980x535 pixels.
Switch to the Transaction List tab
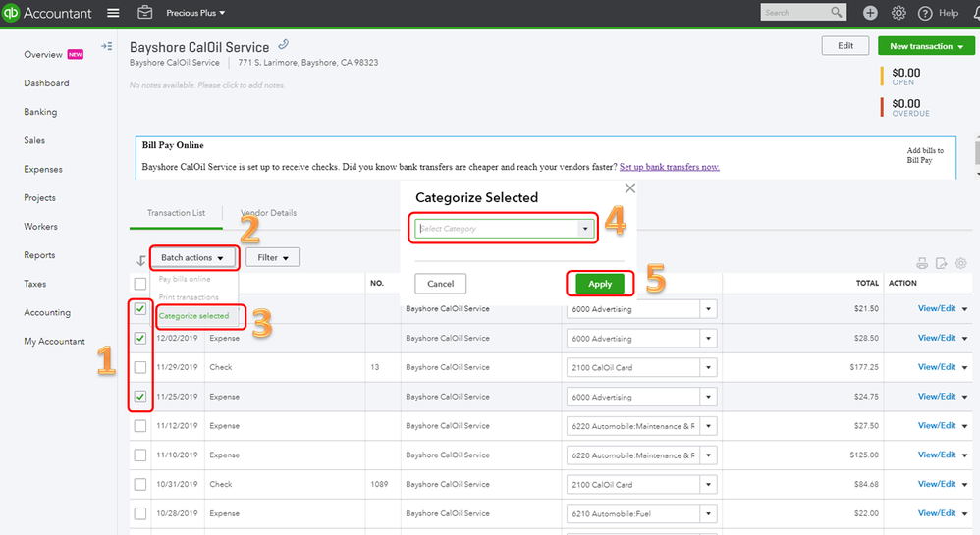[176, 213]
